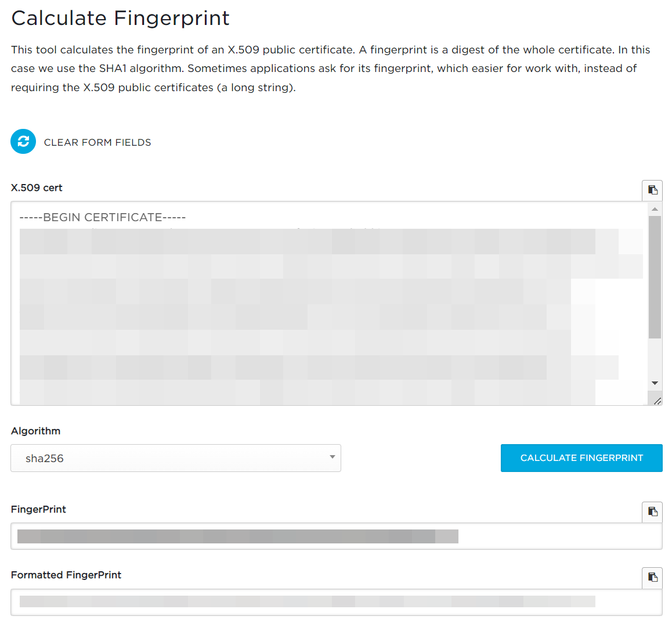Click the Formatted FingerPrint label
The image size is (672, 627).
coord(66,575)
